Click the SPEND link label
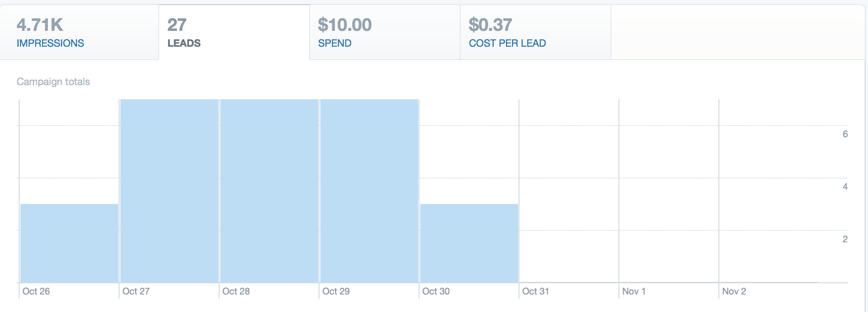 [335, 43]
